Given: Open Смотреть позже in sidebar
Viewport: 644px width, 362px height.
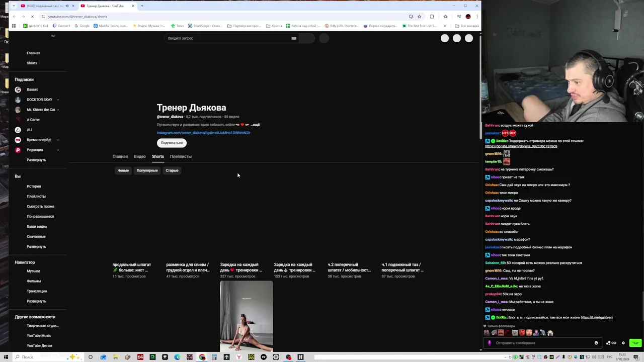Looking at the screenshot, I should coord(40,207).
